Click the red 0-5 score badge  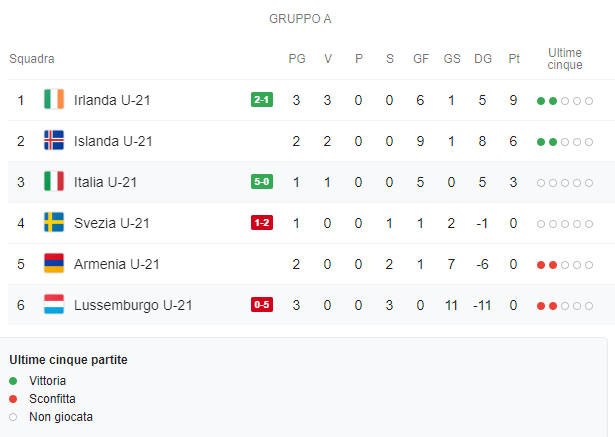pos(262,305)
